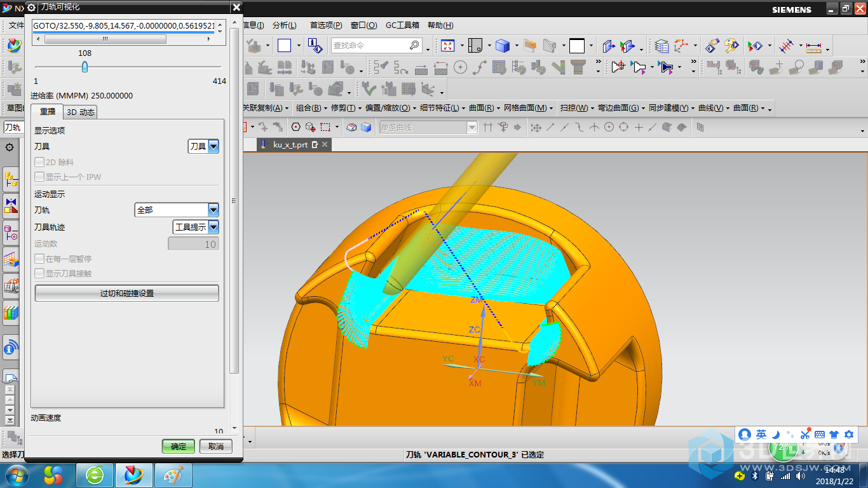
Task: Click the 过切和碰撞设置 button
Action: 126,293
